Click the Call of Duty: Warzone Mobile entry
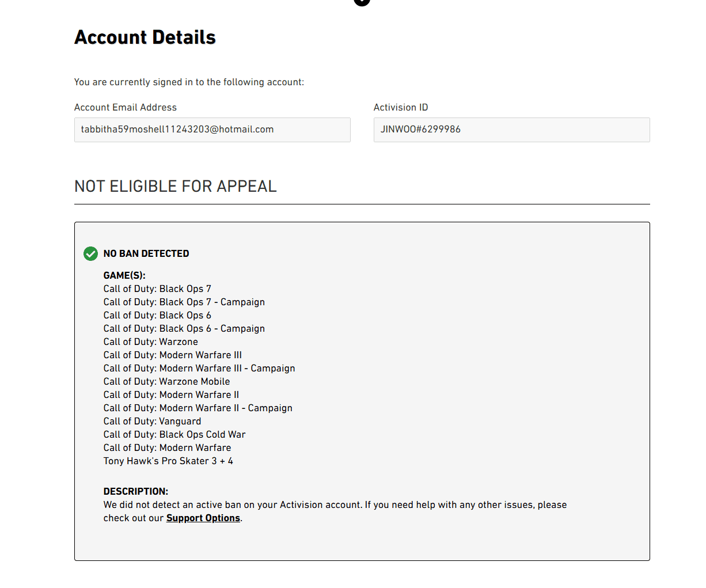 pyautogui.click(x=166, y=381)
